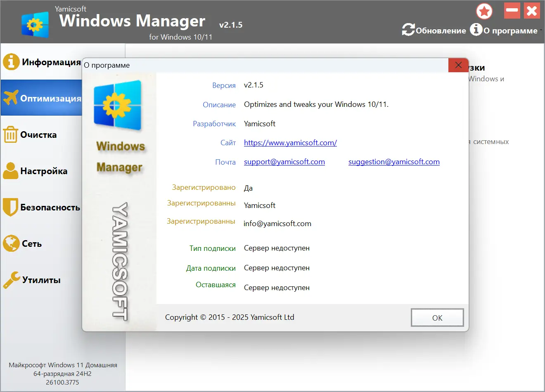Click 'for Windows 10/11' in the header

pos(181,37)
